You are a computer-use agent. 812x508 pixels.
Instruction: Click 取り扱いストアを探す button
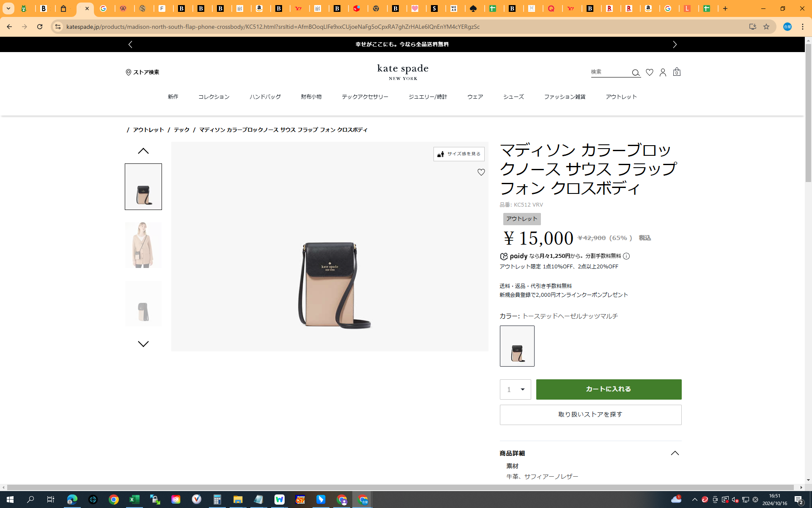coord(590,415)
